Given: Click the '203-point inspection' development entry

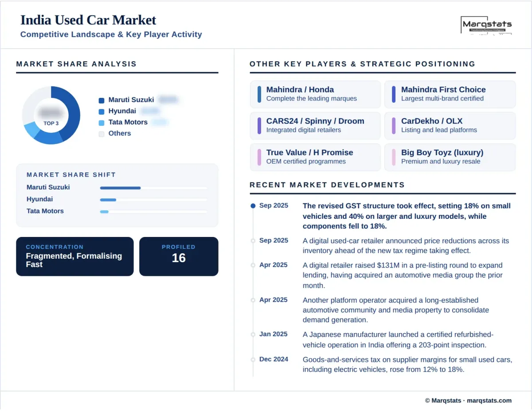Looking at the screenshot, I should click(x=398, y=340).
